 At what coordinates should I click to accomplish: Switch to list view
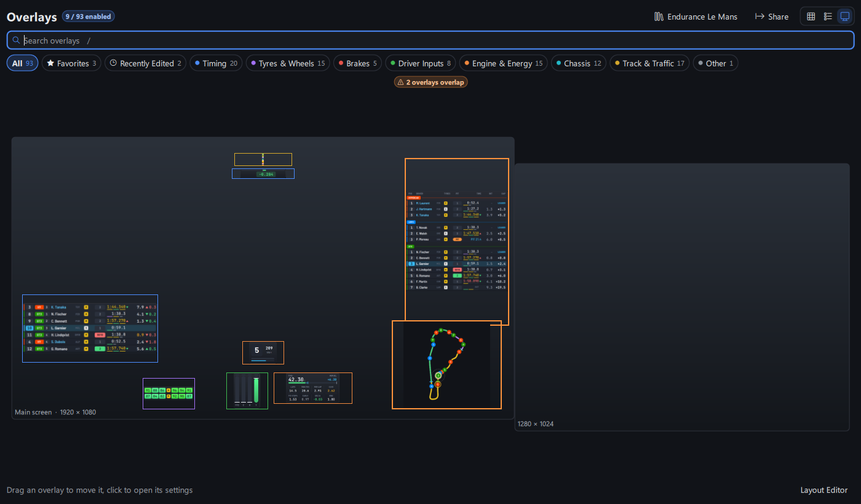pos(828,17)
